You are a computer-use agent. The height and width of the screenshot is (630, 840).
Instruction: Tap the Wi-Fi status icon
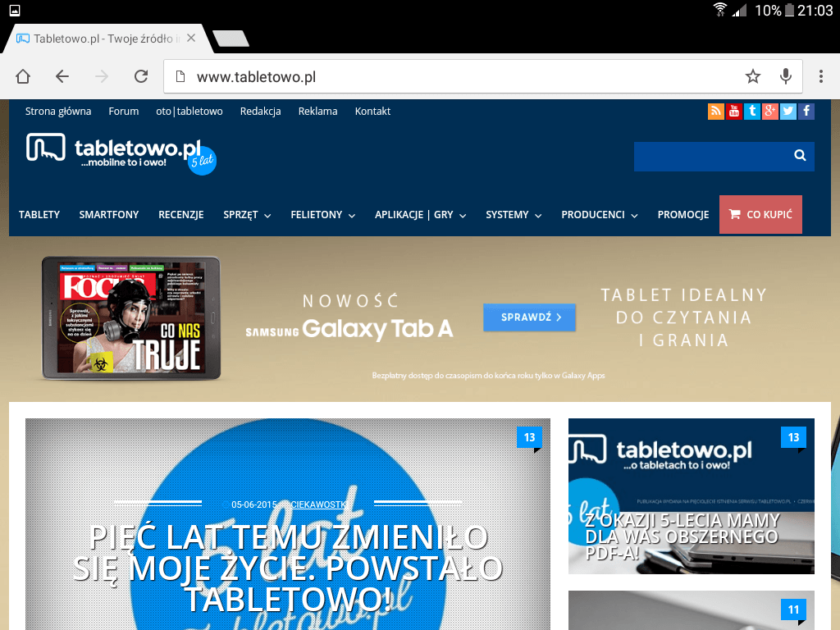coord(720,10)
